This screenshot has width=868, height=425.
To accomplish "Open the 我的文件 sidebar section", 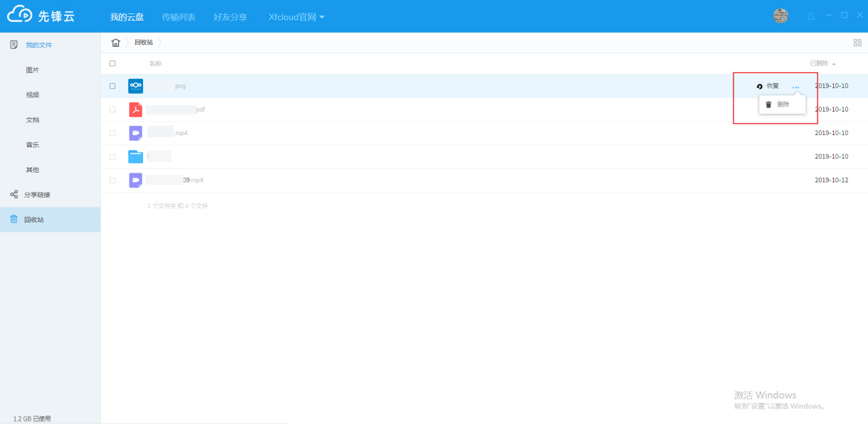I will click(38, 45).
